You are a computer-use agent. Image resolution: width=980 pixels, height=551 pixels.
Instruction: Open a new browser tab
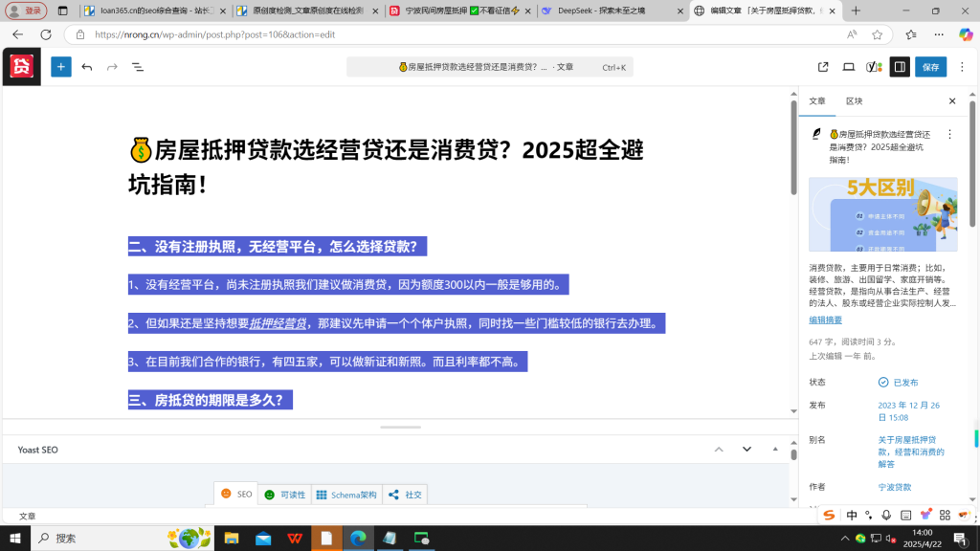[856, 11]
